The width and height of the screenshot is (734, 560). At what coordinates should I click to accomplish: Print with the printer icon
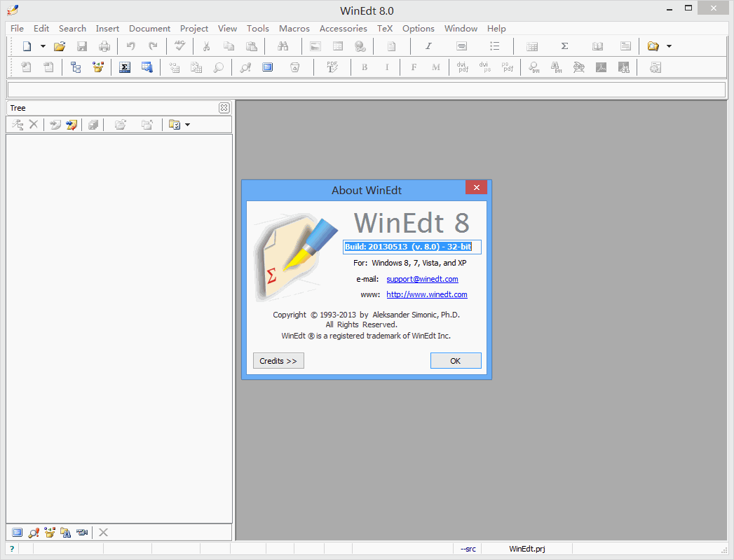[x=104, y=46]
